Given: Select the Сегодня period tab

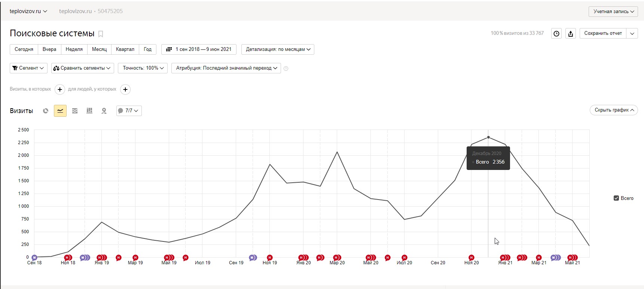Looking at the screenshot, I should point(24,49).
